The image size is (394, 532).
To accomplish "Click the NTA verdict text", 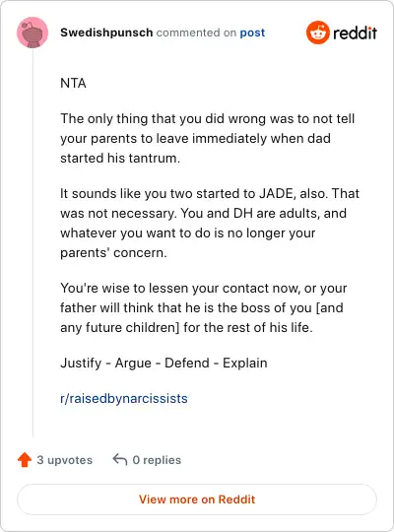I will pos(73,83).
